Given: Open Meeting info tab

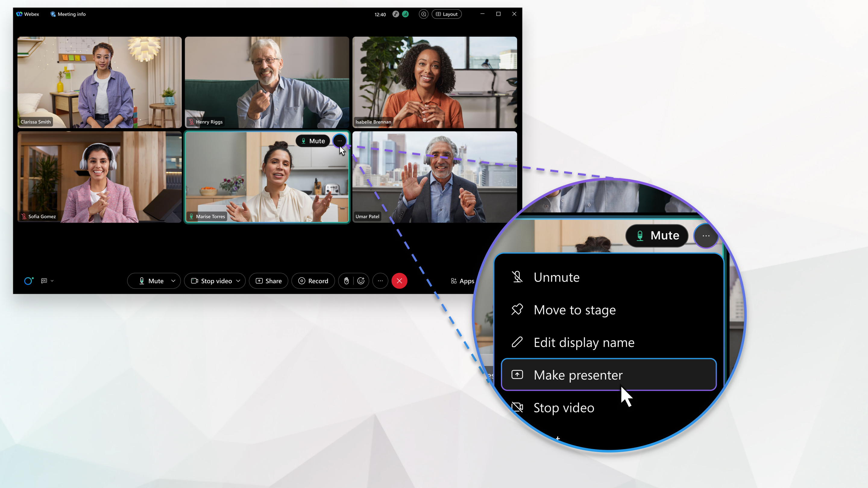Looking at the screenshot, I should (68, 14).
